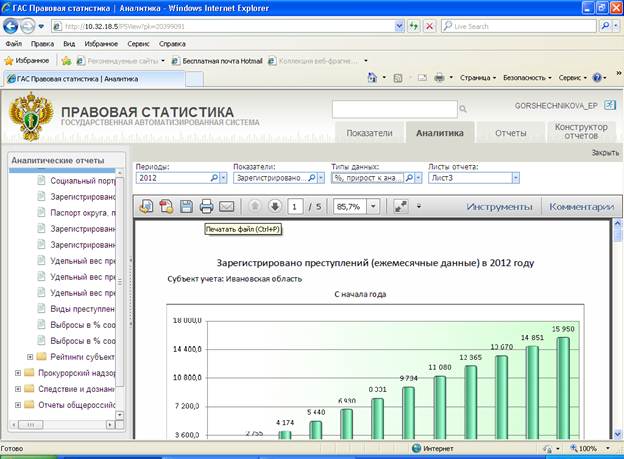The image size is (624, 459).
Task: Open the Показатели dropdown arrow
Action: [321, 178]
